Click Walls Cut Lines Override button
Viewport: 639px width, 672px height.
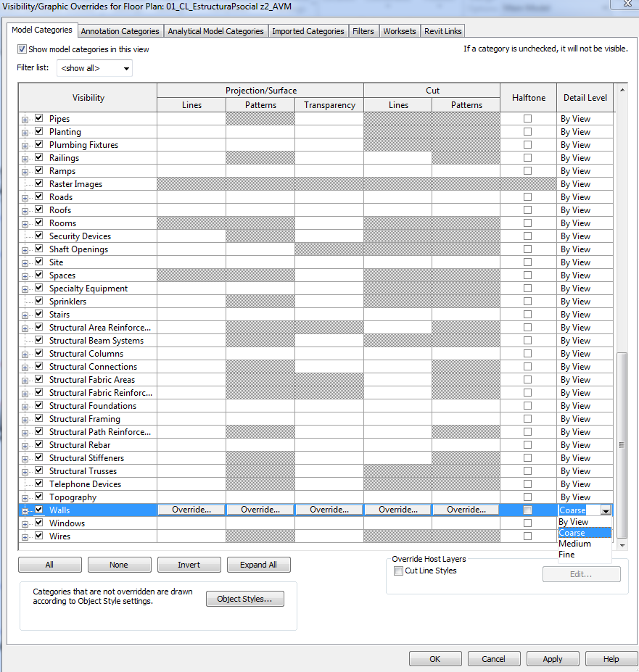[398, 510]
